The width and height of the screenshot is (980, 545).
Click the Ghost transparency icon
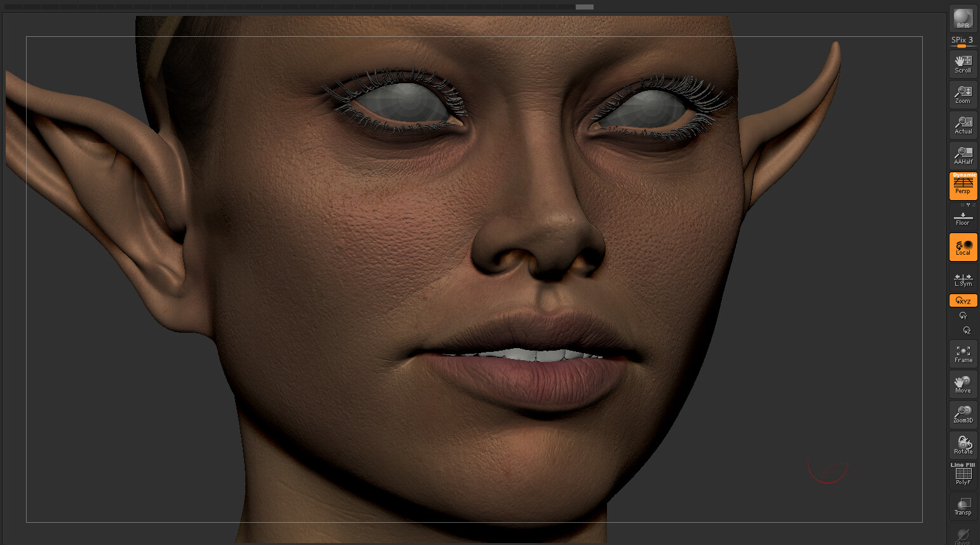point(963,535)
